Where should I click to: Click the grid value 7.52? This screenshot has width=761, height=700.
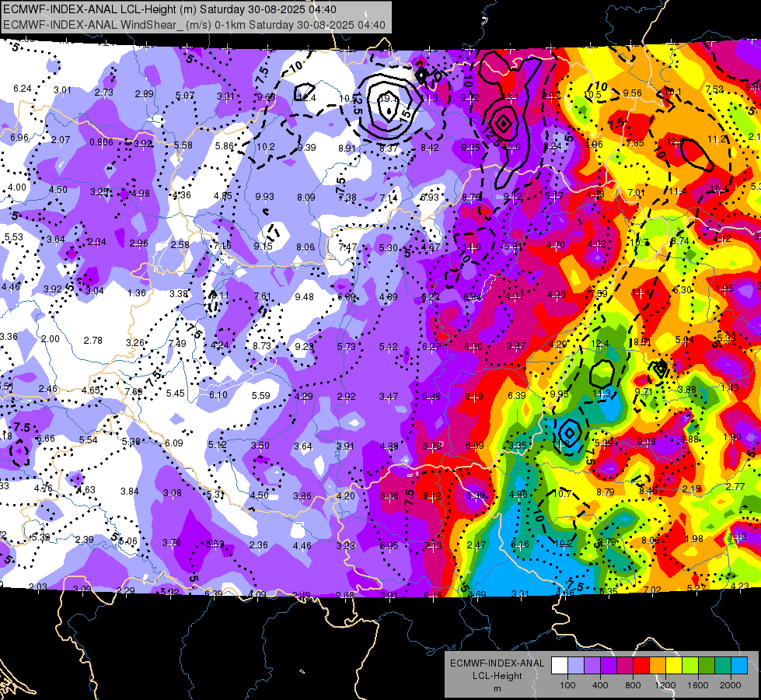(715, 89)
